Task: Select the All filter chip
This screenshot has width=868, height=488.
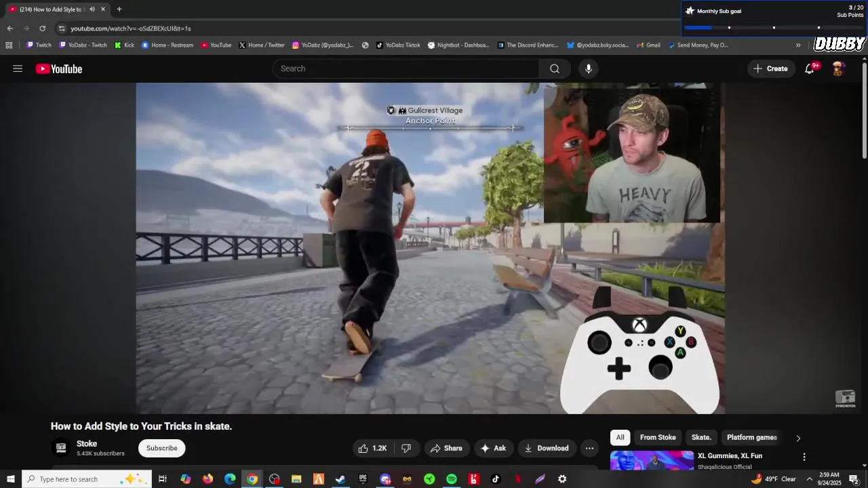Action: pos(620,438)
